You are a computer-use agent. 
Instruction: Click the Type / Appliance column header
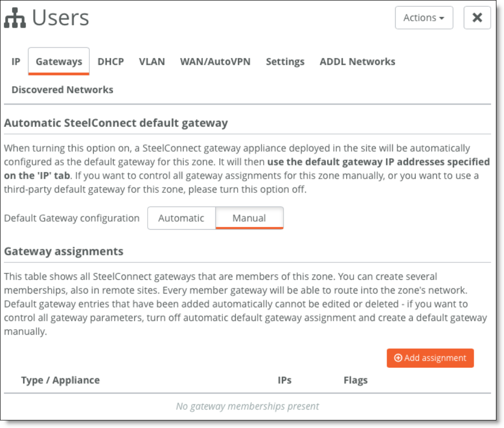pyautogui.click(x=61, y=380)
